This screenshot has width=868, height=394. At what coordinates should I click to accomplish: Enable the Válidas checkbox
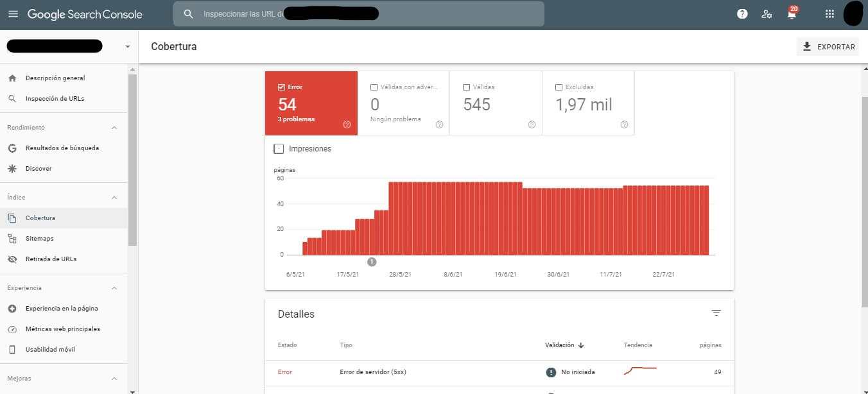466,87
